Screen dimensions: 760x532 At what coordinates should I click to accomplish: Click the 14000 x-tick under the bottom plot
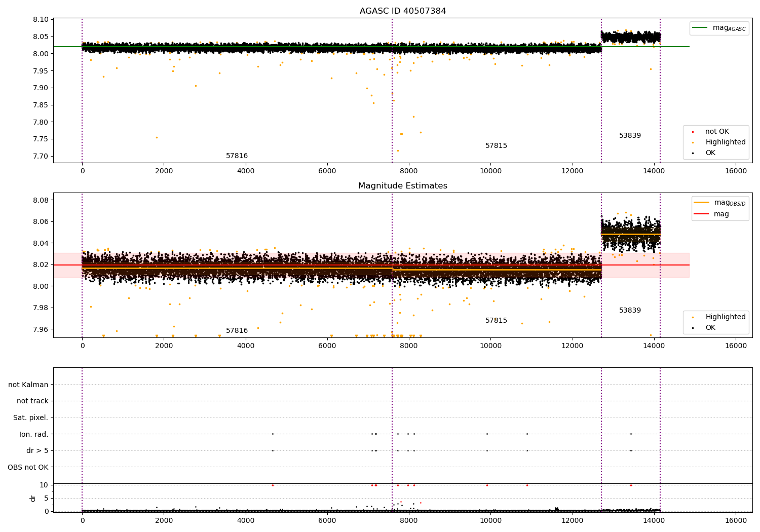point(654,521)
